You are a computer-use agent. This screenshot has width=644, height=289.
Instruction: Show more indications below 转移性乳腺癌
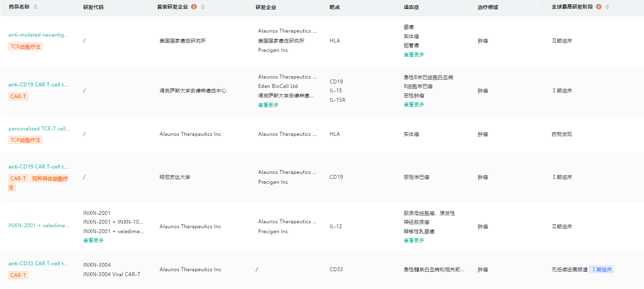point(414,241)
